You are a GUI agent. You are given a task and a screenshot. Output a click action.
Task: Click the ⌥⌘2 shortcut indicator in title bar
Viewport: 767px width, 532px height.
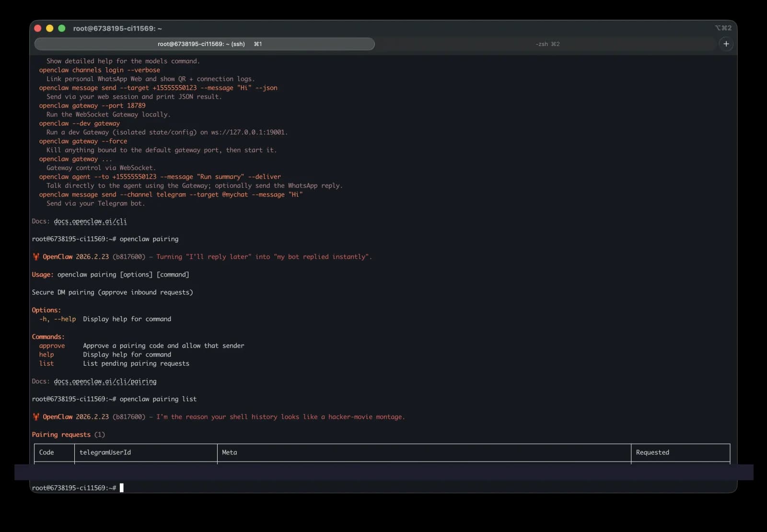pyautogui.click(x=723, y=28)
